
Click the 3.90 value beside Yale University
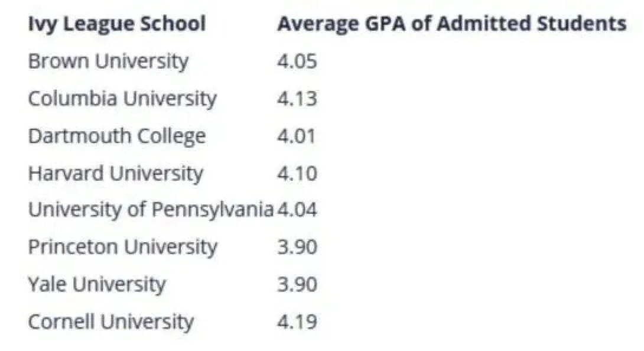(297, 284)
